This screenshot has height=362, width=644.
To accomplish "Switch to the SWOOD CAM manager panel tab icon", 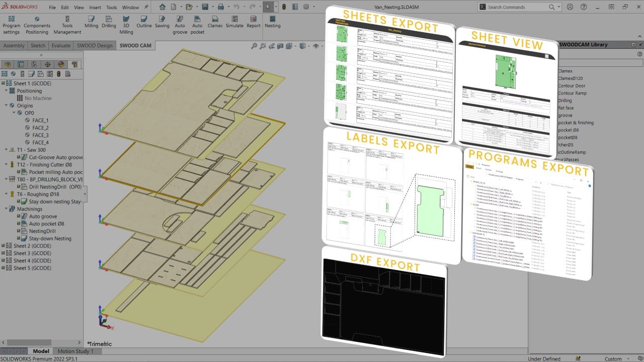I will 74,64.
